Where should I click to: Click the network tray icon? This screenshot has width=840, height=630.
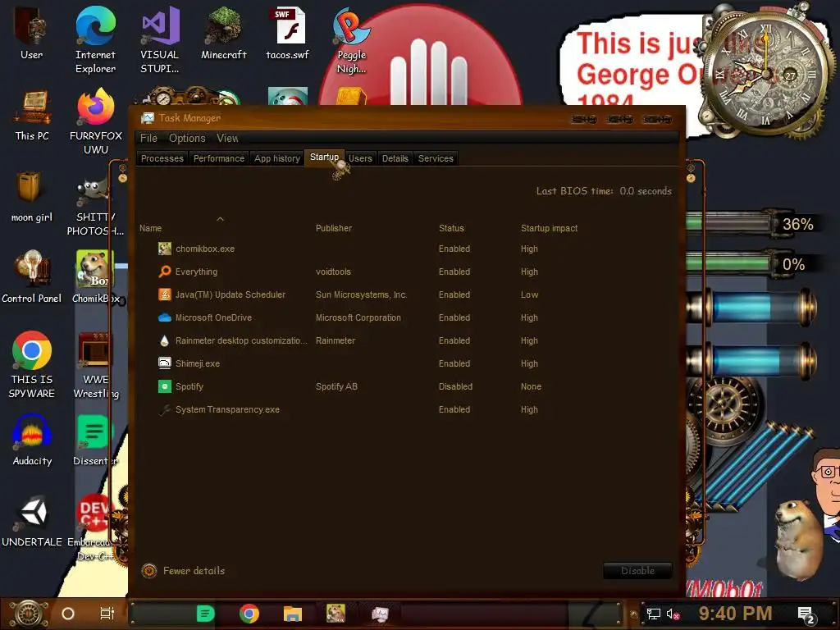click(653, 614)
